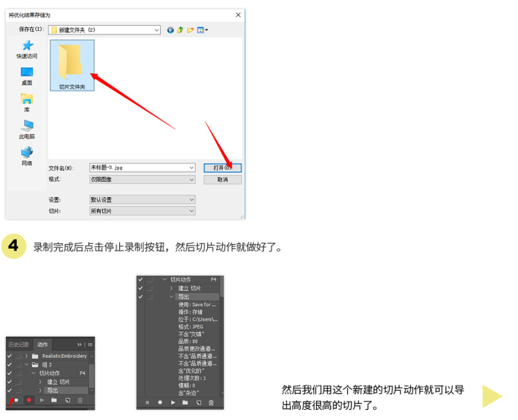518x420 pixels.
Task: Click the create new folder icon in dialog
Action: [x=190, y=30]
